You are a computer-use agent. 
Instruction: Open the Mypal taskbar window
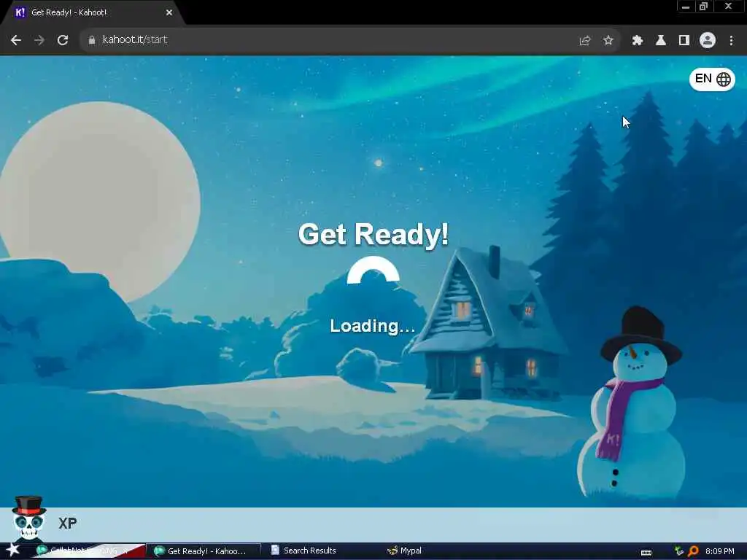click(404, 551)
